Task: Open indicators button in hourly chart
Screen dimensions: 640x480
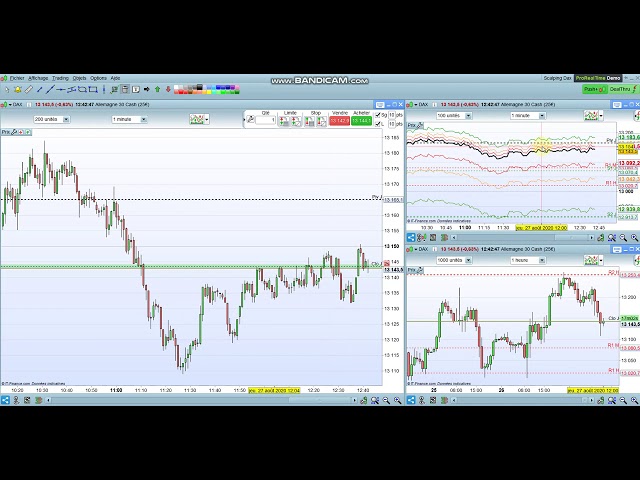Action: point(591,260)
